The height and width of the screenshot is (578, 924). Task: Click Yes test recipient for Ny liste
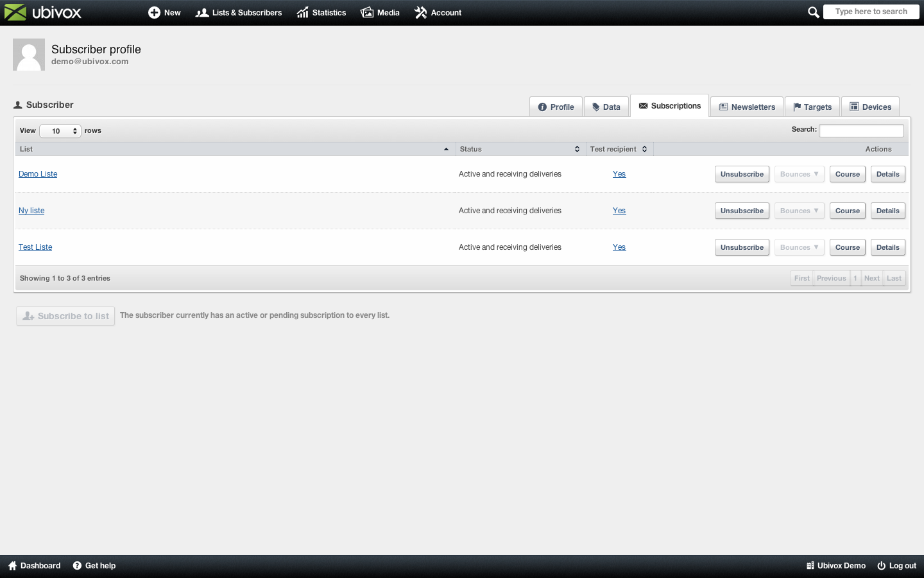pyautogui.click(x=619, y=211)
